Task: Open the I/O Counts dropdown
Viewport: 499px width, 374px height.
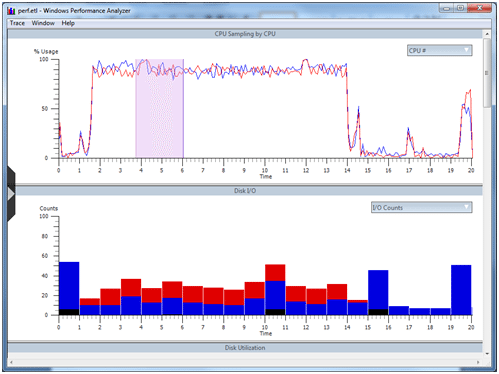Action: [x=421, y=207]
